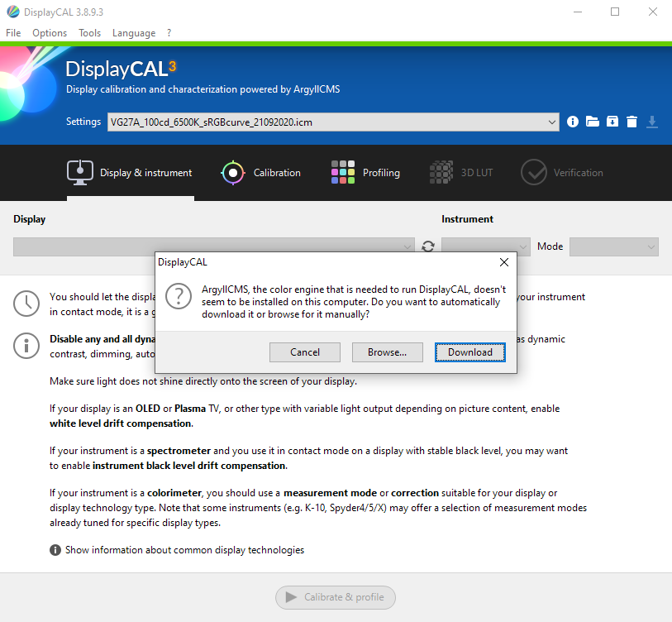Open the File menu
672x622 pixels.
click(x=13, y=33)
